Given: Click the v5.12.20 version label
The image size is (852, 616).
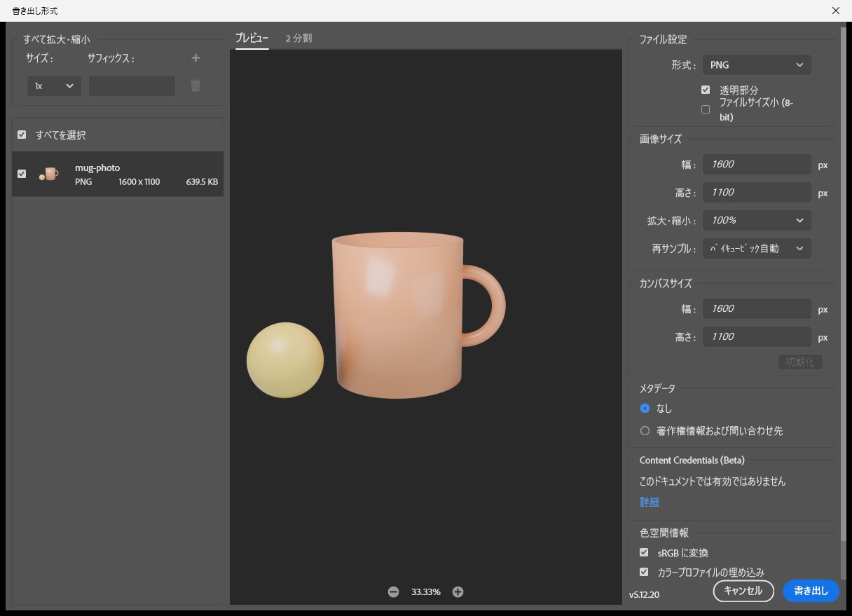Looking at the screenshot, I should [x=644, y=595].
